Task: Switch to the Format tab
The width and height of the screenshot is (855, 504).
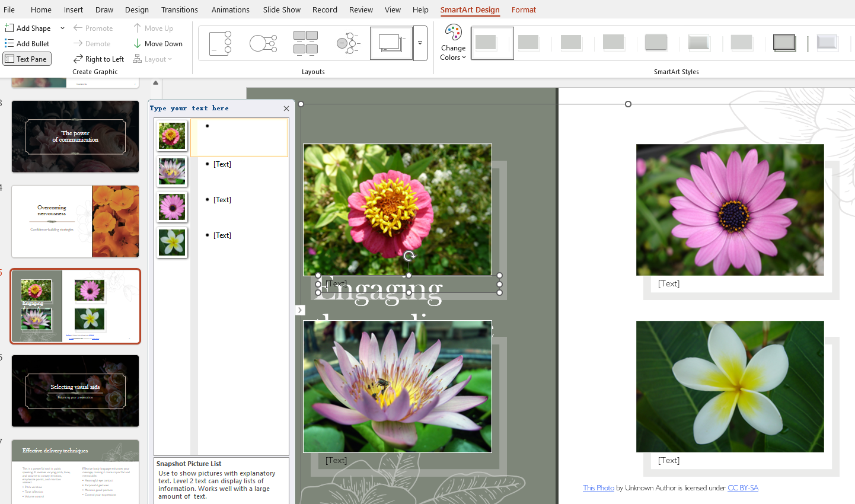Action: tap(524, 9)
